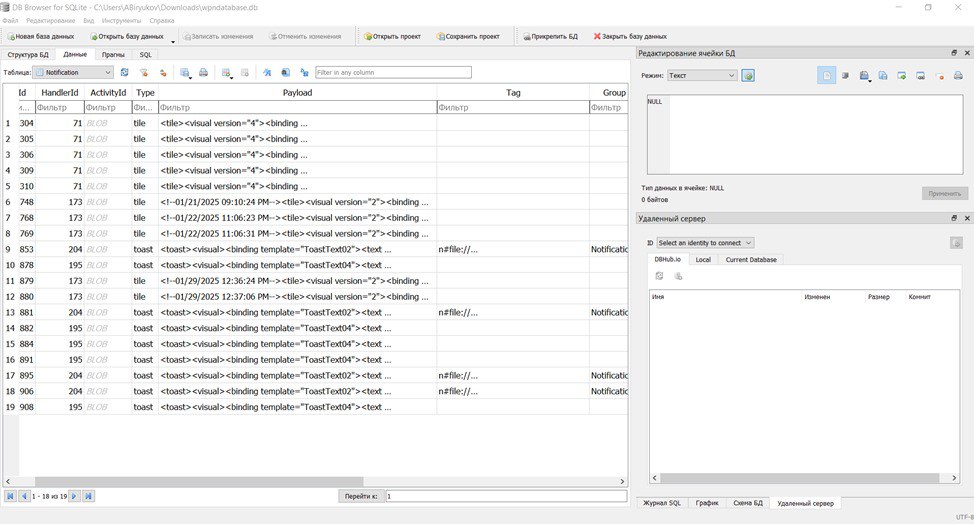Open Select an identity to connect dropdown
974x524 pixels.
(x=705, y=243)
